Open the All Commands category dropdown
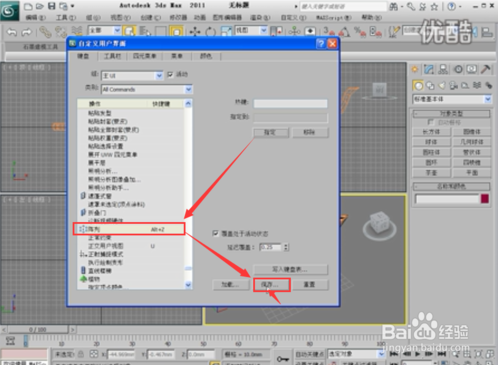This screenshot has height=366, width=501. coord(147,89)
